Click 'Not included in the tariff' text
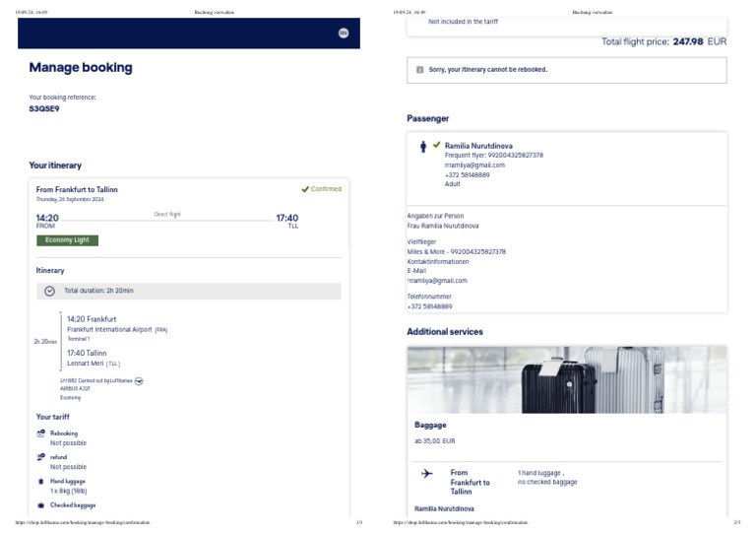Viewport: 756px width, 535px height. click(464, 22)
